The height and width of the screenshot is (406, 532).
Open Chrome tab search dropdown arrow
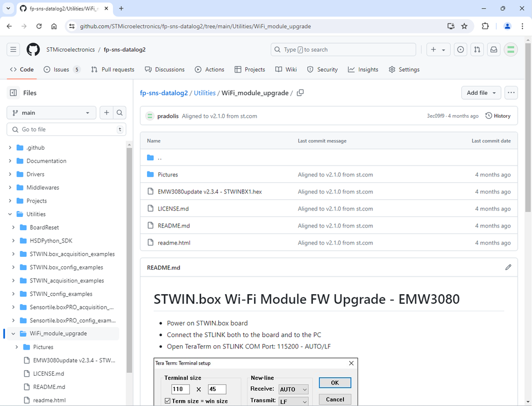pos(9,9)
